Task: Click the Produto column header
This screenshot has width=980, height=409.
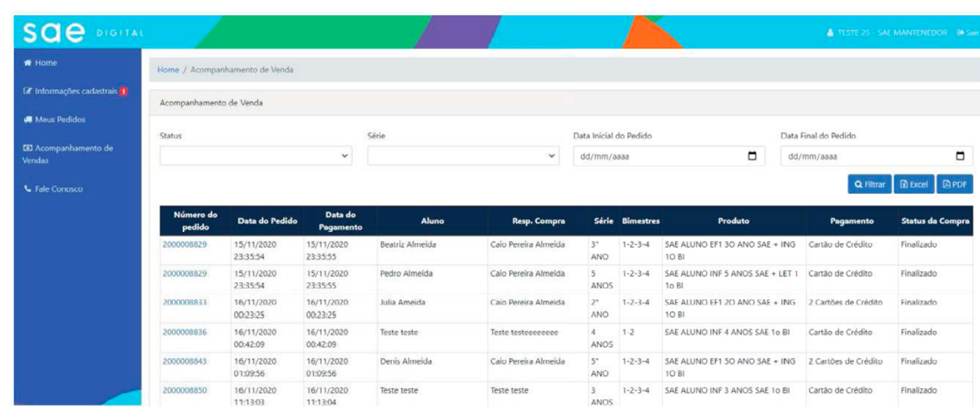Action: click(x=734, y=221)
